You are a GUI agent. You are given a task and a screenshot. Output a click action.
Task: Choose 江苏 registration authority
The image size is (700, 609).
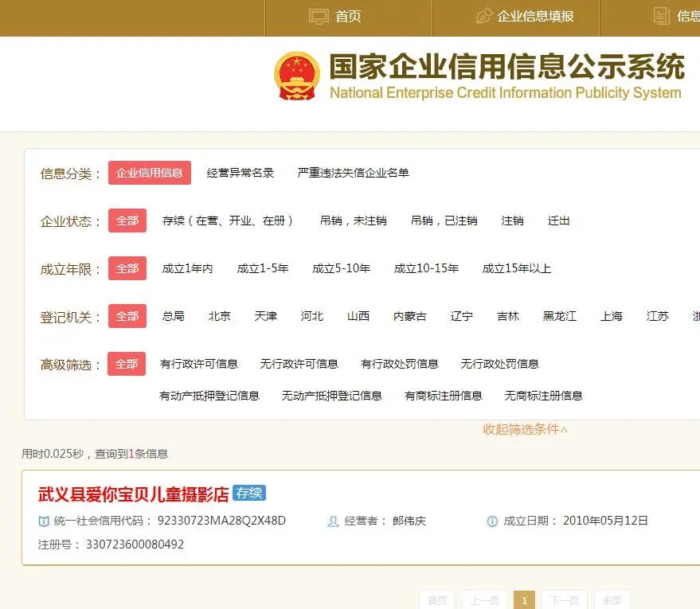coord(658,316)
